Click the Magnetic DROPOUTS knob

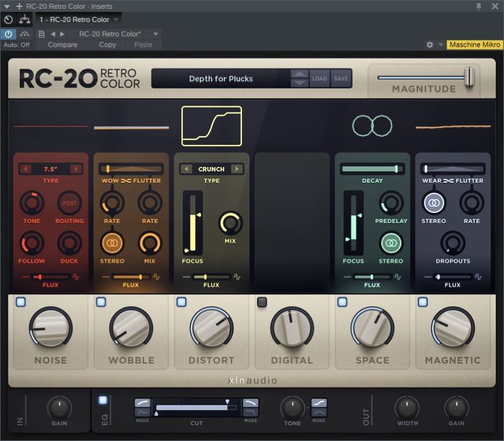(452, 243)
